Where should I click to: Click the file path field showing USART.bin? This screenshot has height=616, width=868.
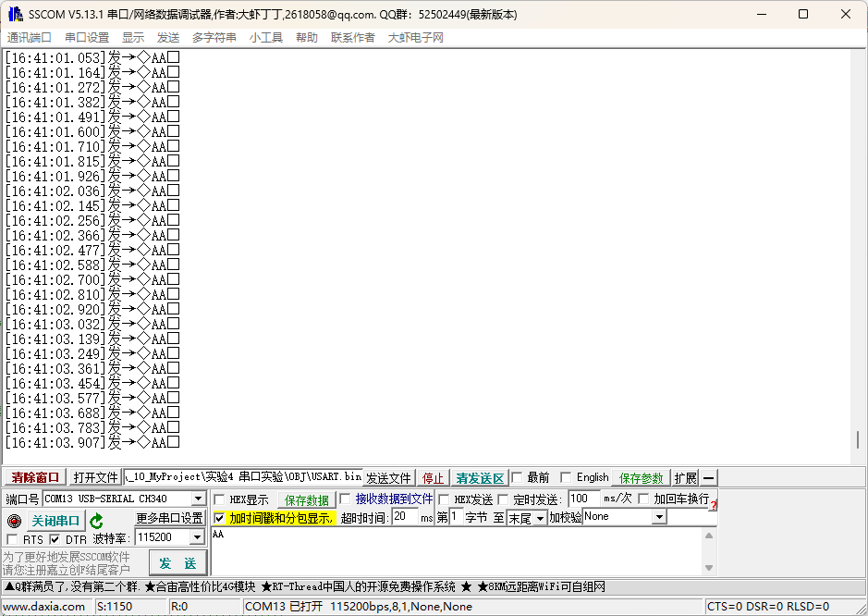pyautogui.click(x=243, y=477)
